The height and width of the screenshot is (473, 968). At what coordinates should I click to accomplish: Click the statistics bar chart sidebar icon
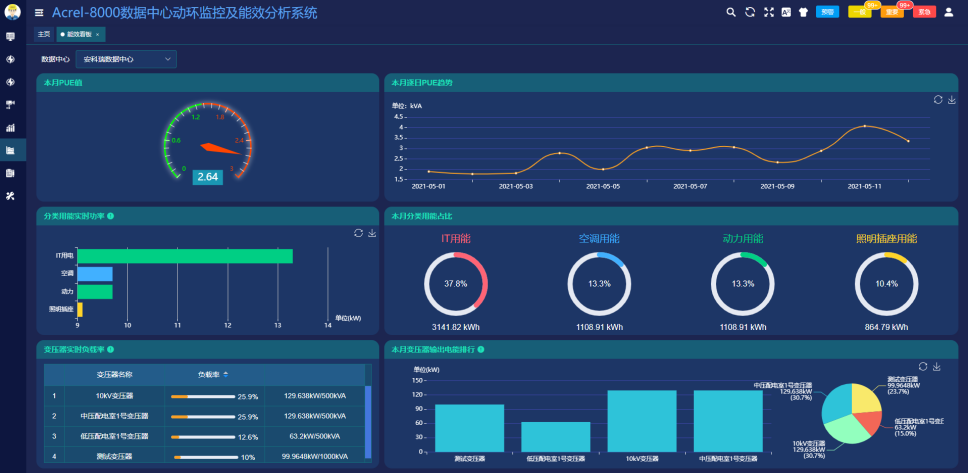click(x=11, y=127)
